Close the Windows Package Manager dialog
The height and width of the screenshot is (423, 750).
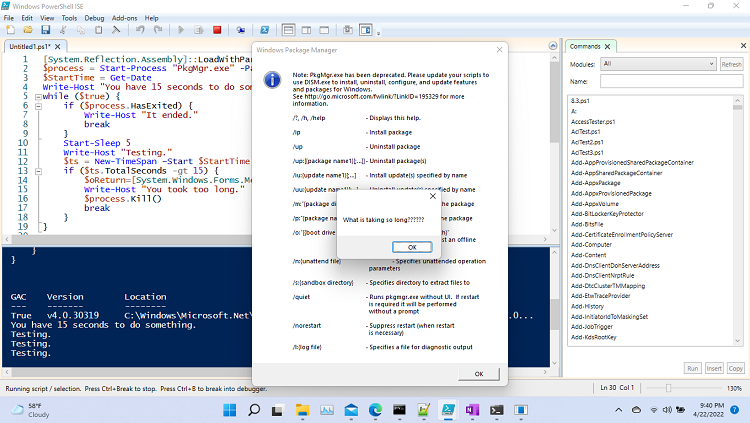(x=499, y=49)
